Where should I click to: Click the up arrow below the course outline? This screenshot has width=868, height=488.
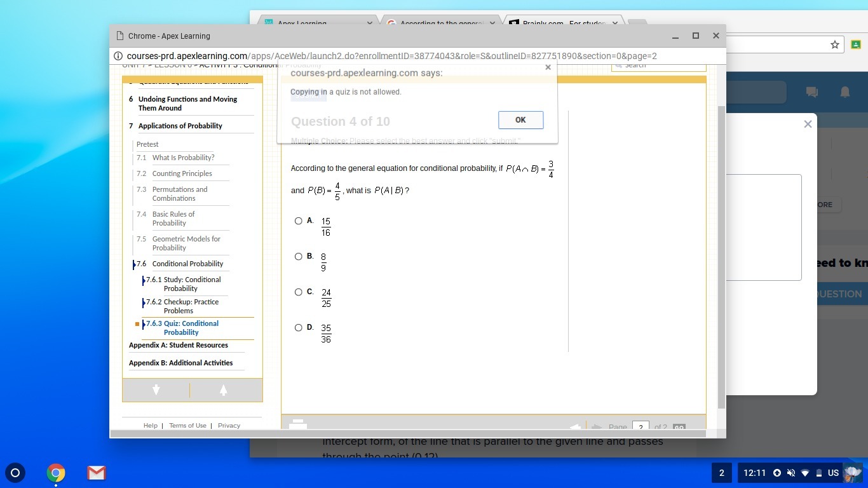point(224,390)
